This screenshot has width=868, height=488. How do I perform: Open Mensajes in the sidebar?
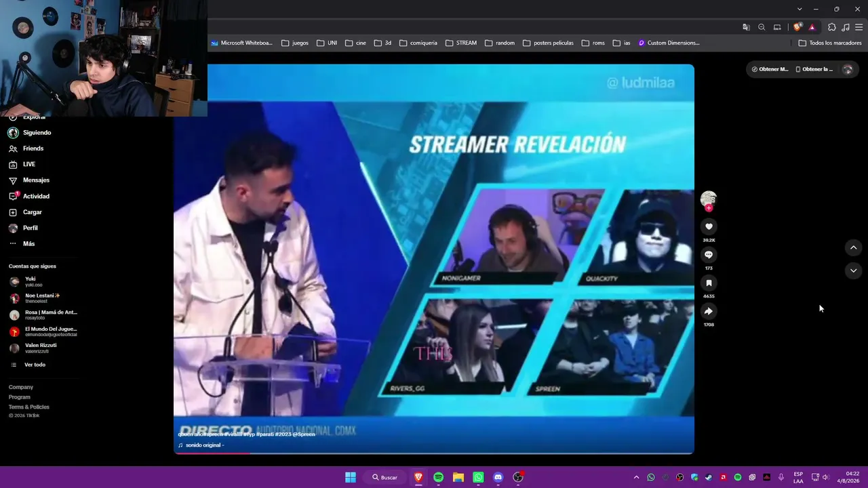(36, 180)
